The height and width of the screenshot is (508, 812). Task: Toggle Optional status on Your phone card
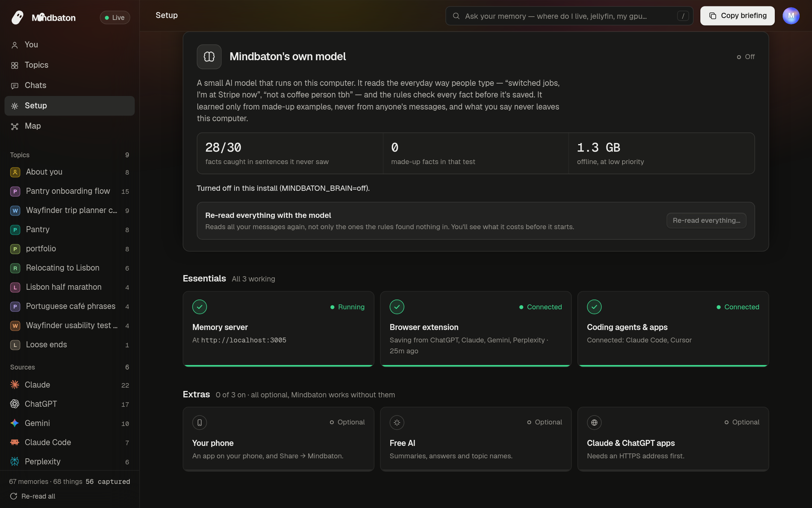347,422
